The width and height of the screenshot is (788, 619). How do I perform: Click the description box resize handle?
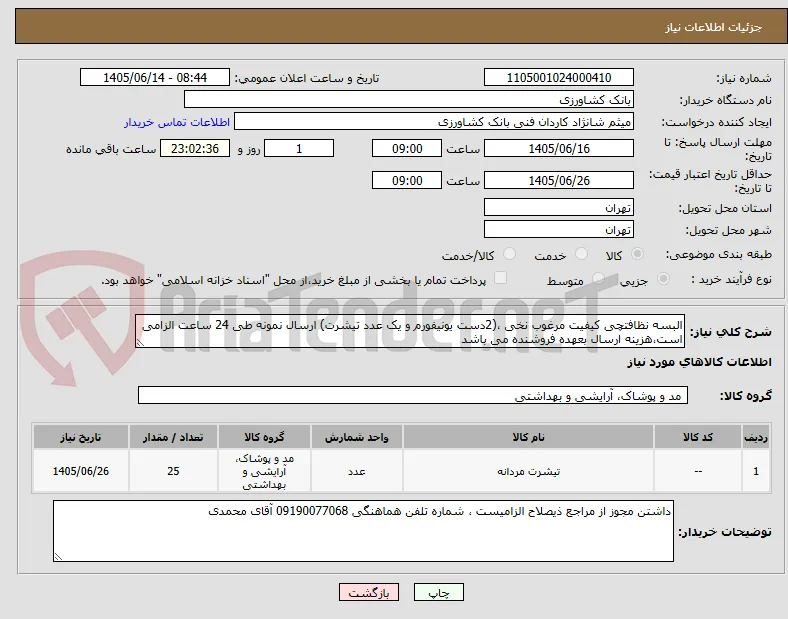[140, 343]
